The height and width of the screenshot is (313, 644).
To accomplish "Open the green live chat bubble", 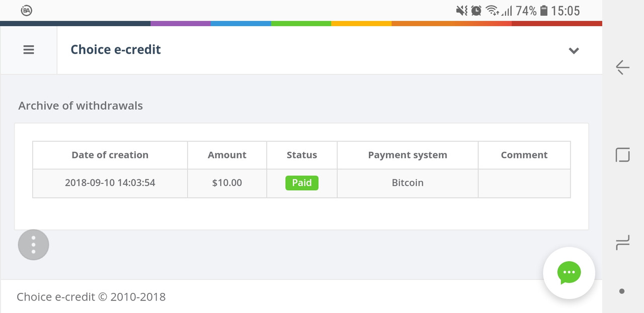I will pos(569,273).
